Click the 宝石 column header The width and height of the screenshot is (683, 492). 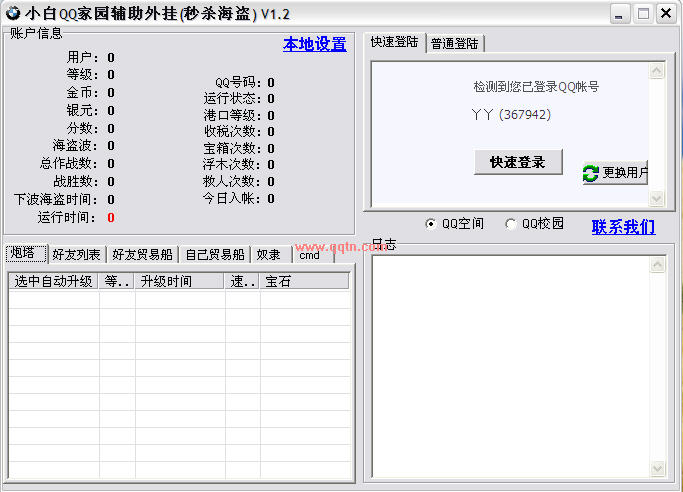pos(304,281)
